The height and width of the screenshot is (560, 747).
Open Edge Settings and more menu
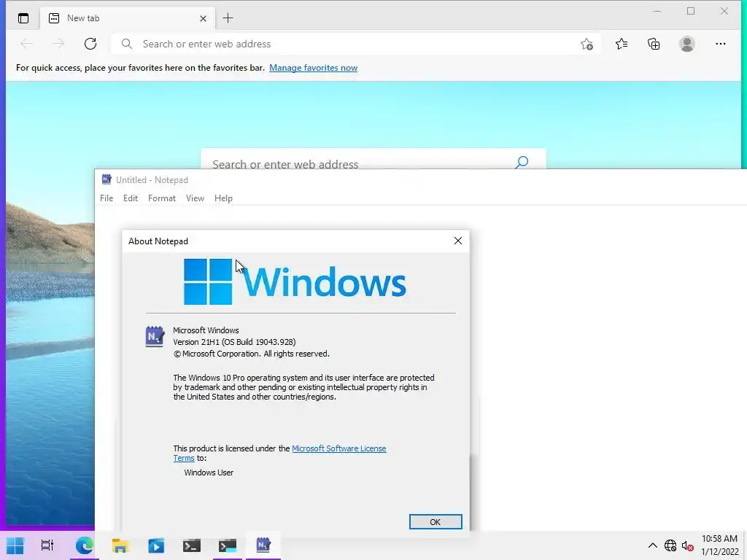720,44
